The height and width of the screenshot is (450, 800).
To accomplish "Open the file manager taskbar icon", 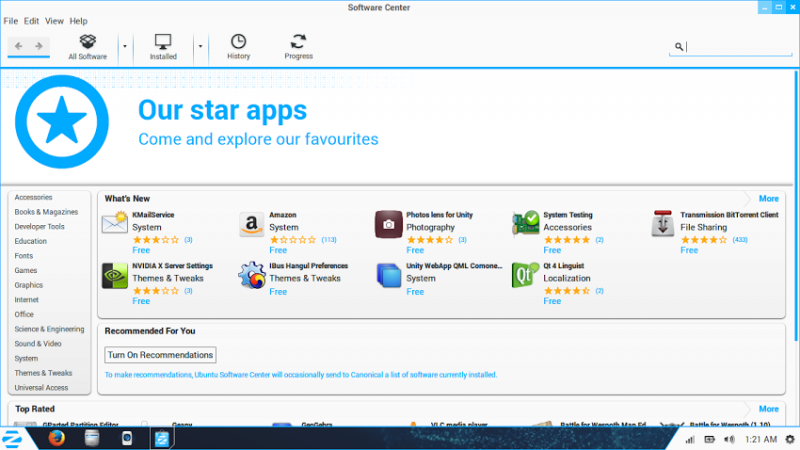I will tap(92, 438).
